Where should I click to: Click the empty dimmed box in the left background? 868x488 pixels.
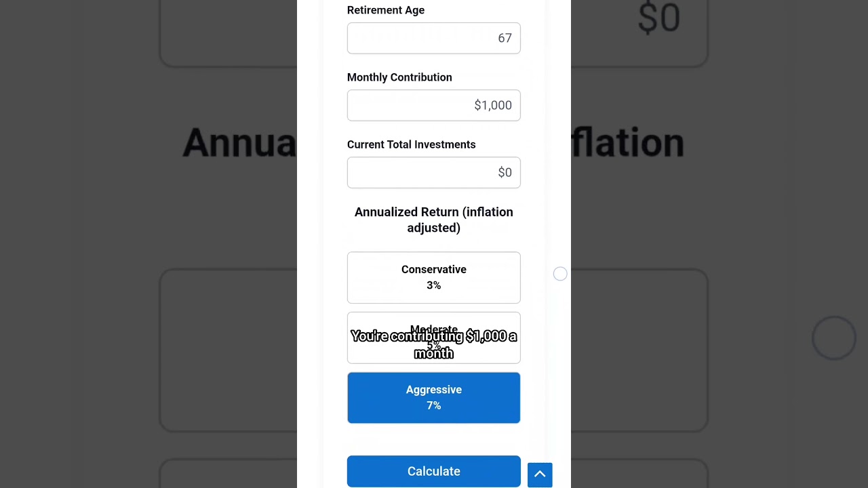pyautogui.click(x=228, y=350)
